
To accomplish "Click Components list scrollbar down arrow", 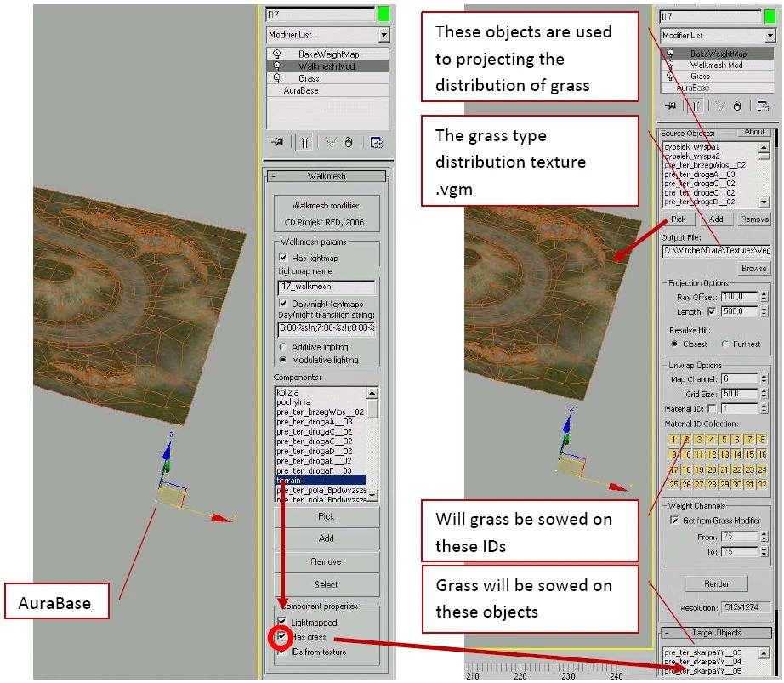I will pos(372,495).
